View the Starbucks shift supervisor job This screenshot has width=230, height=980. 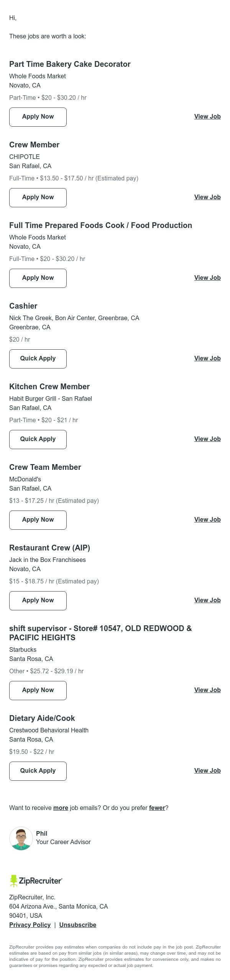click(x=207, y=690)
